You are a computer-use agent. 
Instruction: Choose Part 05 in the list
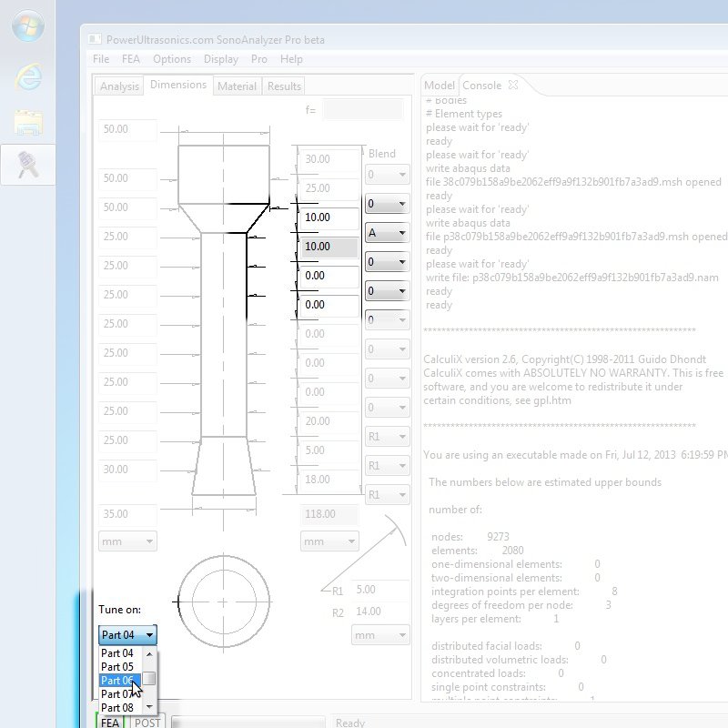pos(120,667)
